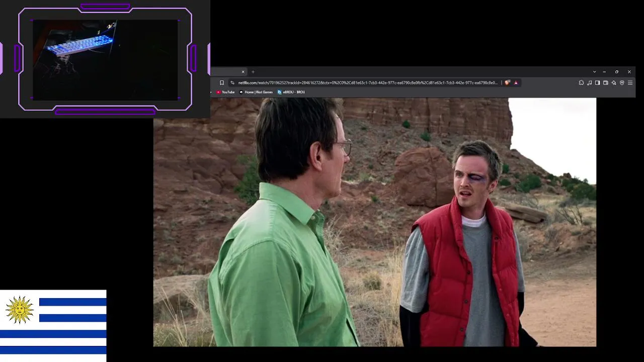Viewport: 644px width, 362px height.
Task: Toggle the browser sidebar panel icon
Action: (x=597, y=82)
